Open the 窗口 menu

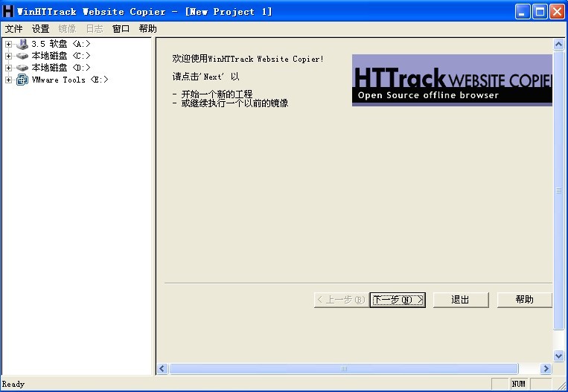tap(121, 28)
